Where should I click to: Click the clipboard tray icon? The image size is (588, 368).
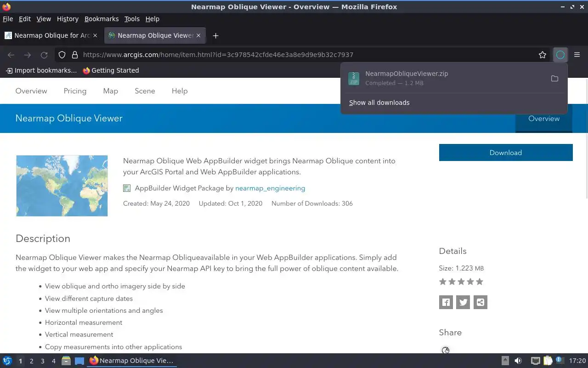[x=548, y=361]
